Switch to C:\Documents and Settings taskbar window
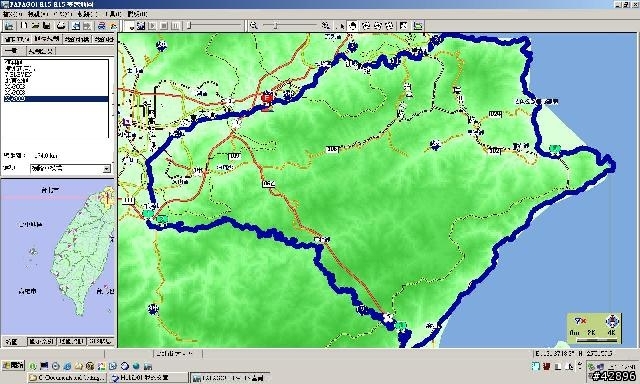Image resolution: width=640 pixels, height=384 pixels. (67, 378)
